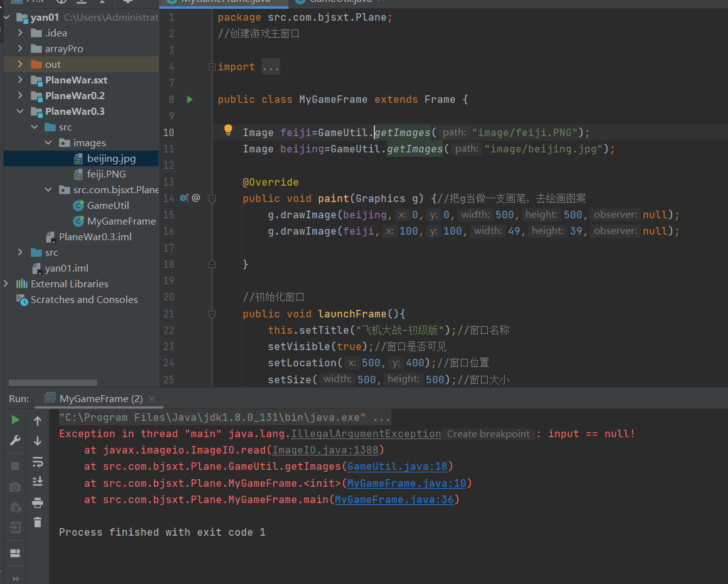Collapse the yan01 project root

click(6, 17)
